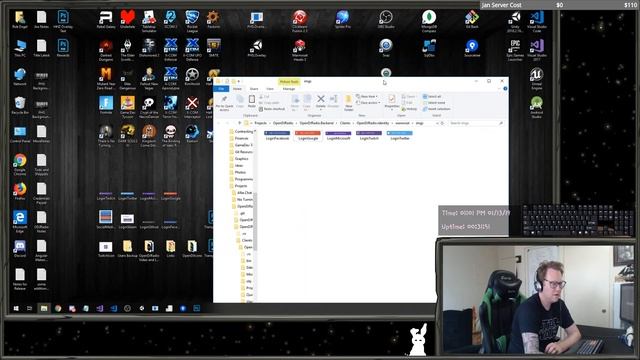Launch OBS Studio desktop icon
Viewport: 640px width, 360px height.
[x=386, y=20]
